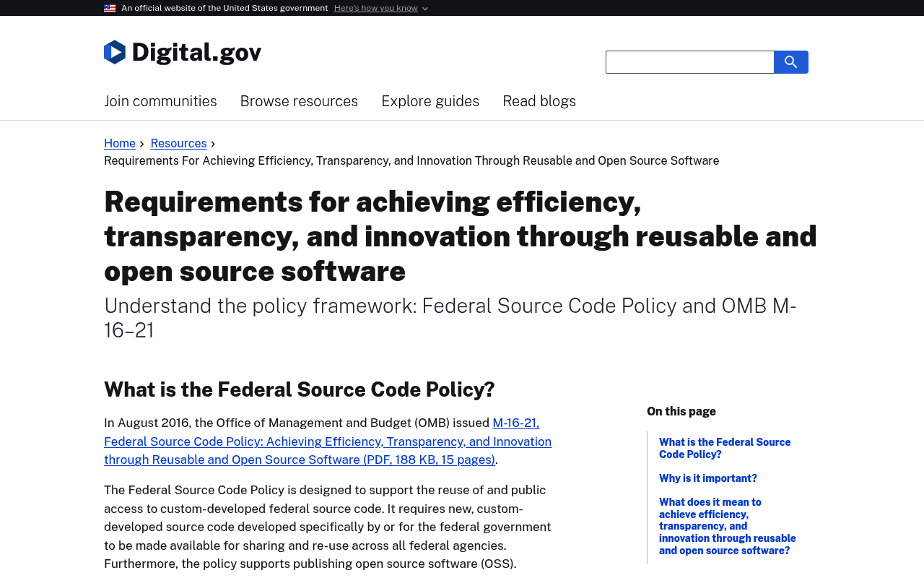Go to Resources breadcrumb link

[178, 143]
